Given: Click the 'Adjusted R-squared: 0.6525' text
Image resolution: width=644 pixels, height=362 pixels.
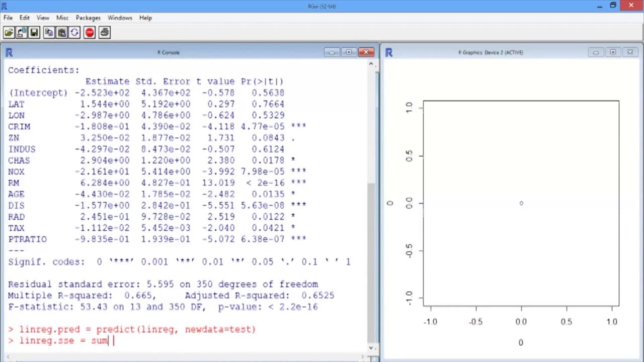Looking at the screenshot, I should [x=260, y=296].
